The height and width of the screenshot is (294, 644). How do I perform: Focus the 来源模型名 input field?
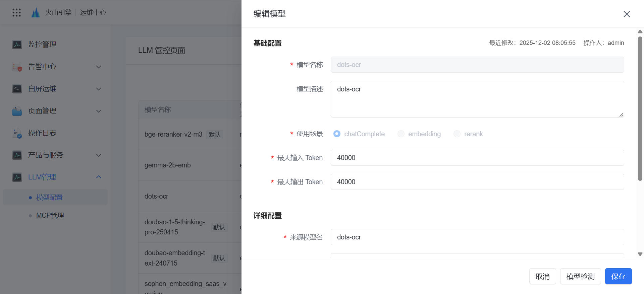477,237
